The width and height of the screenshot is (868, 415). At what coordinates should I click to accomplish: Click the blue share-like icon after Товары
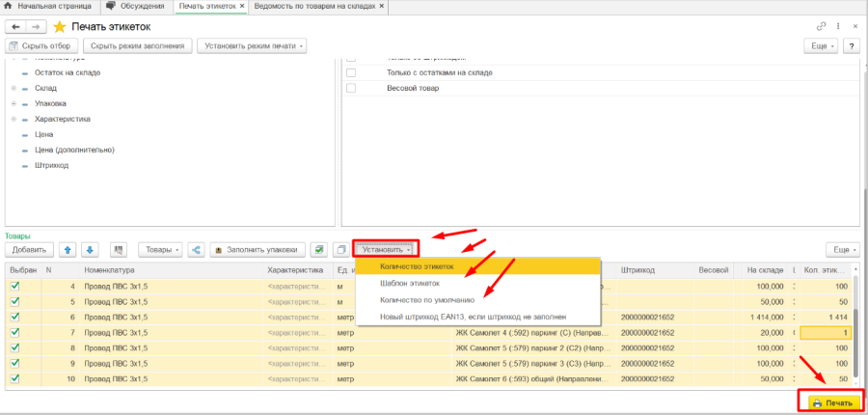tap(196, 249)
